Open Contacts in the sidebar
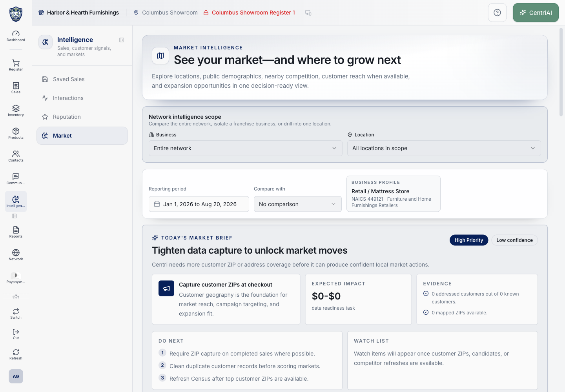Screen dimensions: 565x392 16,156
